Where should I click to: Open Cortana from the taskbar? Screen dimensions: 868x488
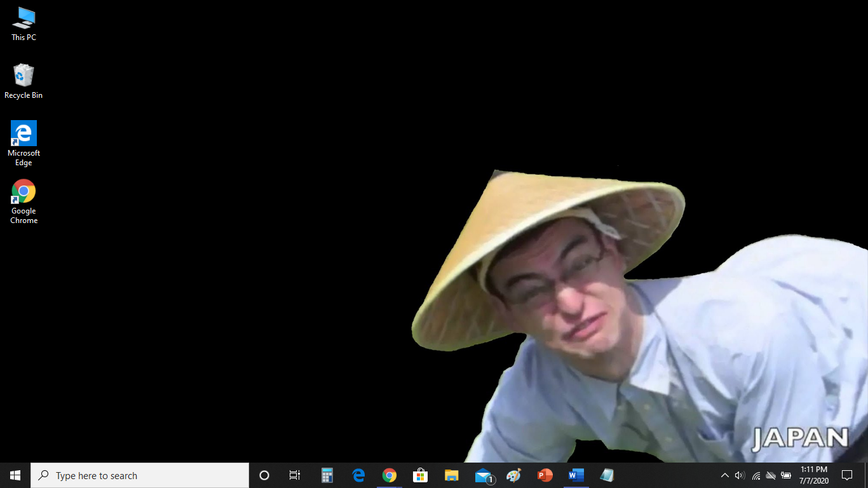click(x=264, y=475)
